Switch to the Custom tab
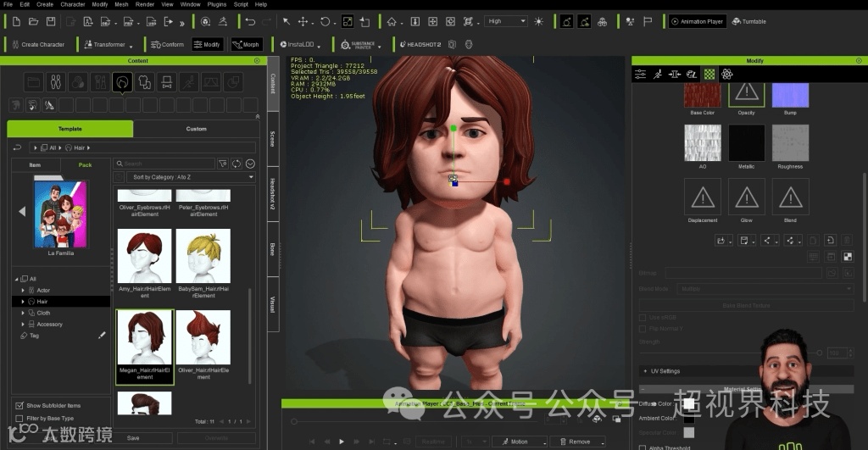 pyautogui.click(x=196, y=129)
